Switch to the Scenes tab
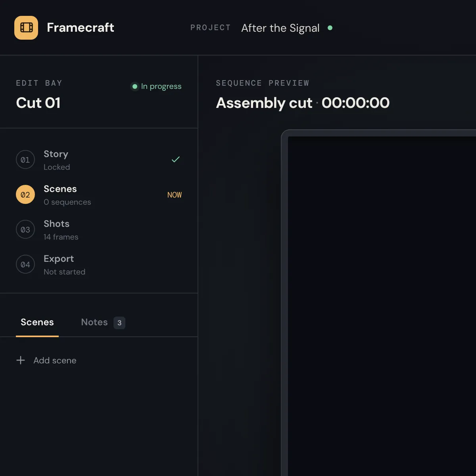 (37, 322)
